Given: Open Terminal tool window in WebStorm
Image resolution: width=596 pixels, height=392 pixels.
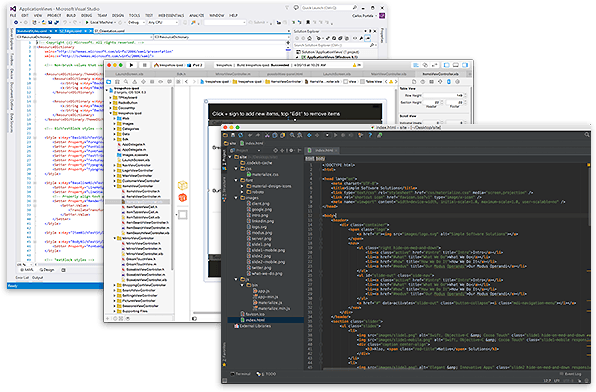Looking at the screenshot, I should (x=240, y=374).
